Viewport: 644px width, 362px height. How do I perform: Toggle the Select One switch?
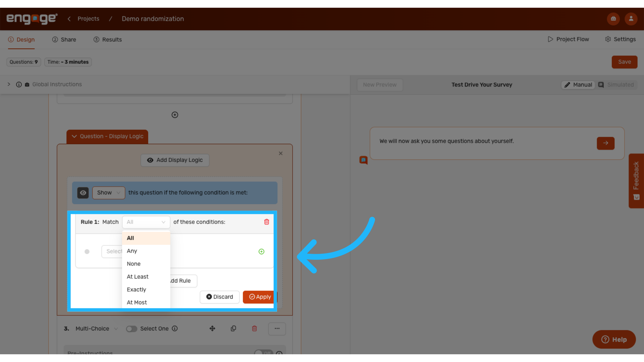point(131,329)
